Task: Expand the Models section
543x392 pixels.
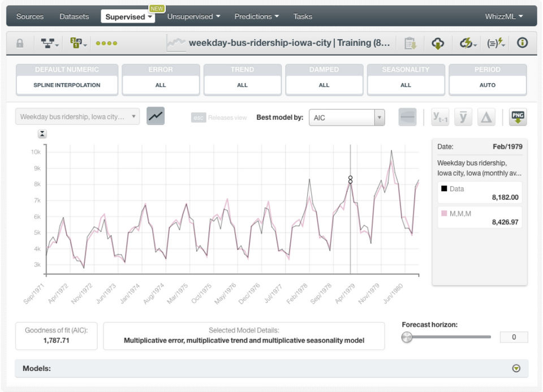Action: coord(515,368)
